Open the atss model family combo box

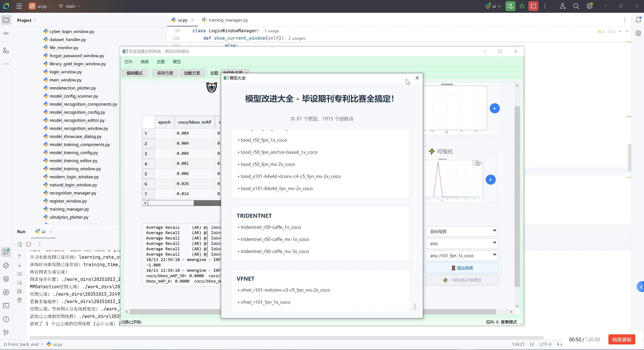click(x=462, y=244)
